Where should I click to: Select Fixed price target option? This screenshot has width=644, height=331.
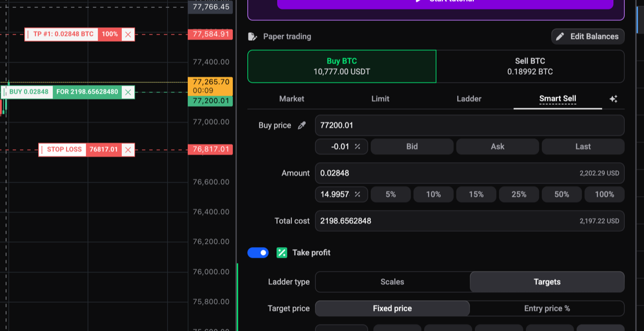pos(392,308)
